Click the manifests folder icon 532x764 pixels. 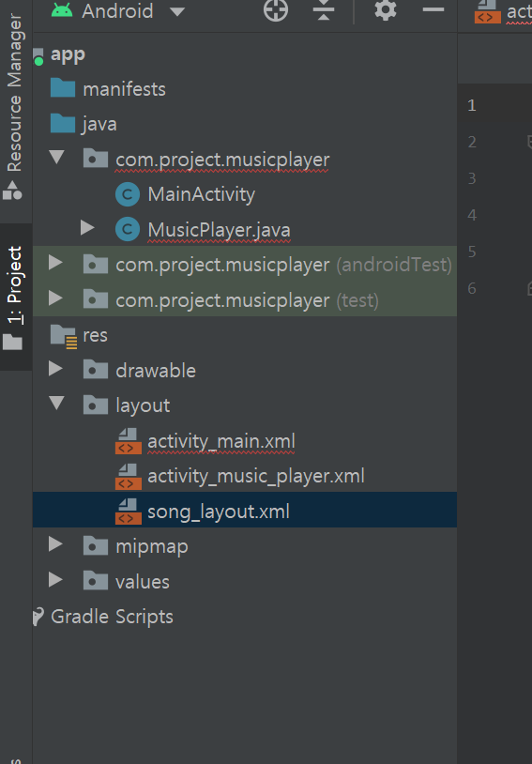pyautogui.click(x=63, y=88)
